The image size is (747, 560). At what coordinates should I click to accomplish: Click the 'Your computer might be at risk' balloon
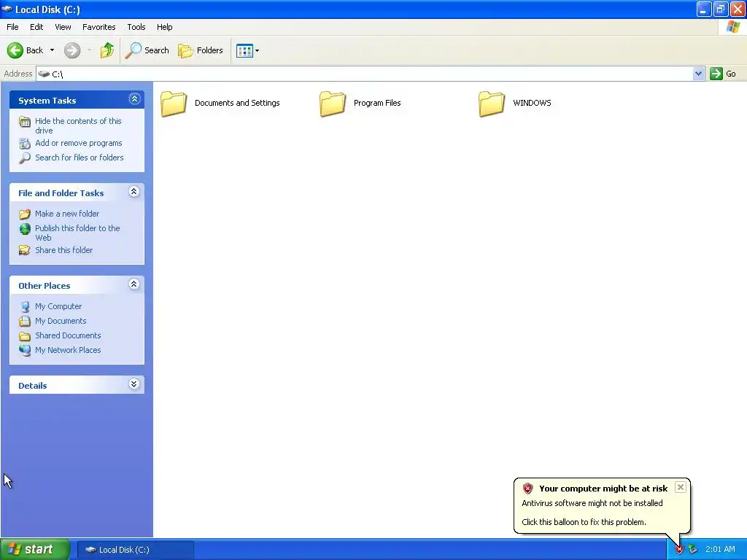click(602, 505)
